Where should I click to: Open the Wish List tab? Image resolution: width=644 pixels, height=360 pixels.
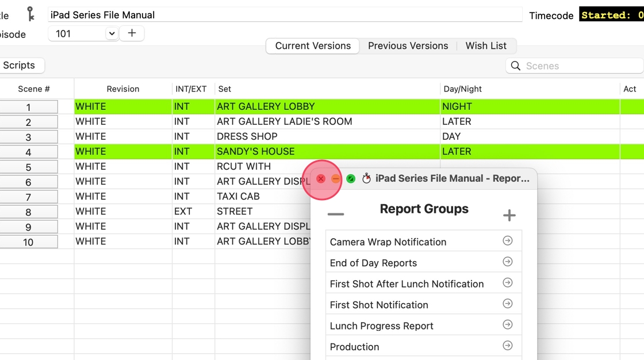pyautogui.click(x=486, y=45)
